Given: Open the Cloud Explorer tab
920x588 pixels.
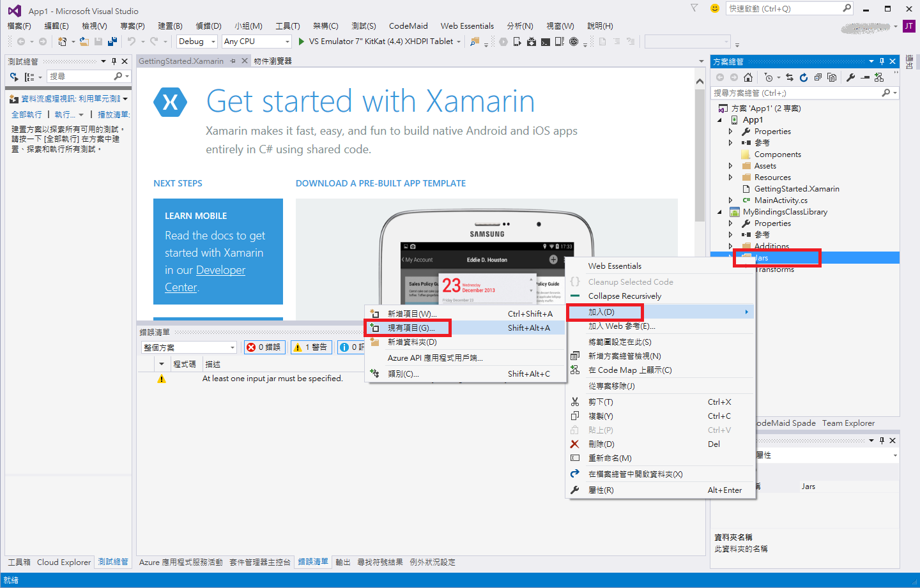Looking at the screenshot, I should 64,562.
